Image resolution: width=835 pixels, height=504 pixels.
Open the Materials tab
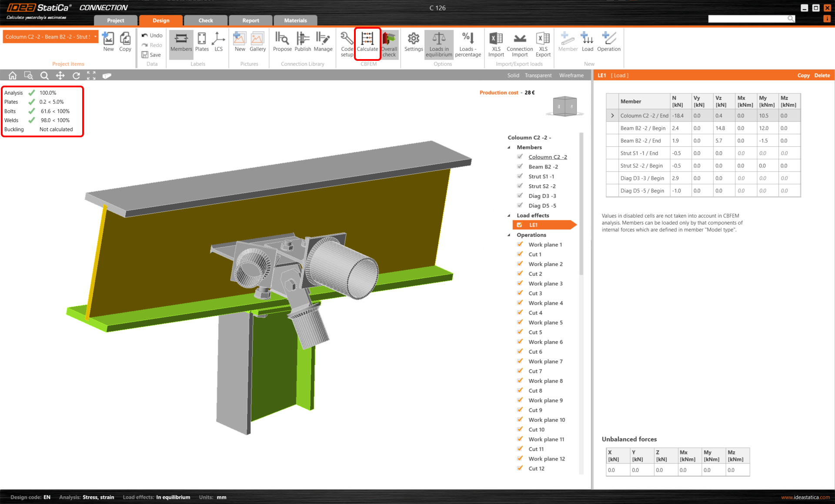click(295, 20)
